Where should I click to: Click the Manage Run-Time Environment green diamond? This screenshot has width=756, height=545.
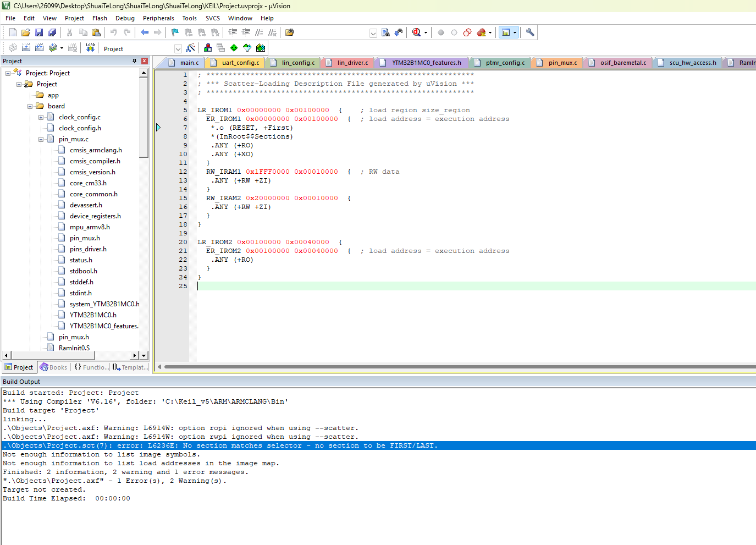[234, 48]
